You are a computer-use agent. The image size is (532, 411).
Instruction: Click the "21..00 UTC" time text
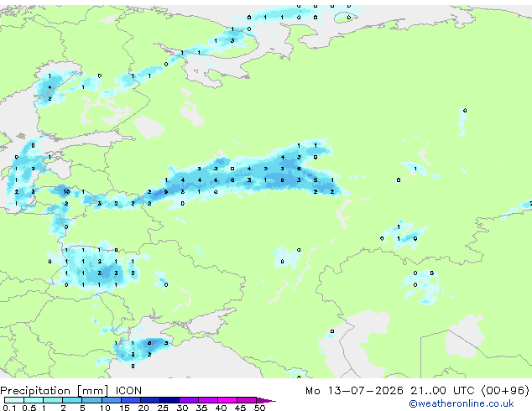click(442, 391)
